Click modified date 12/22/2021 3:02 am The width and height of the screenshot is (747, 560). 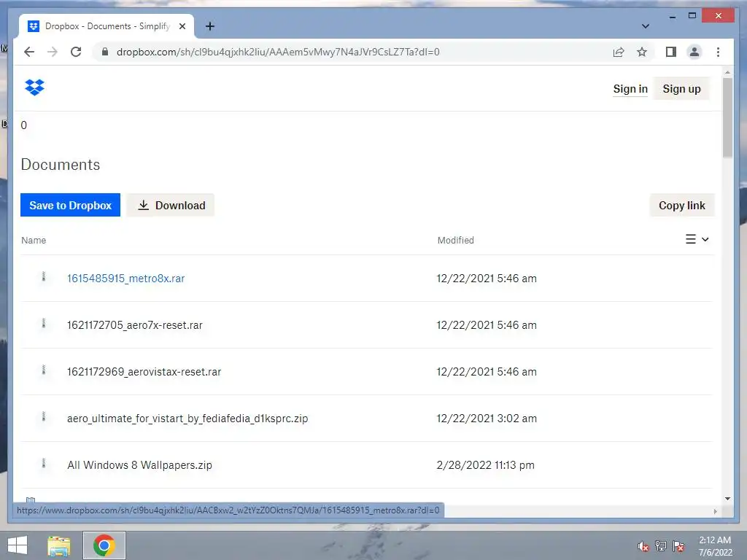tap(487, 419)
